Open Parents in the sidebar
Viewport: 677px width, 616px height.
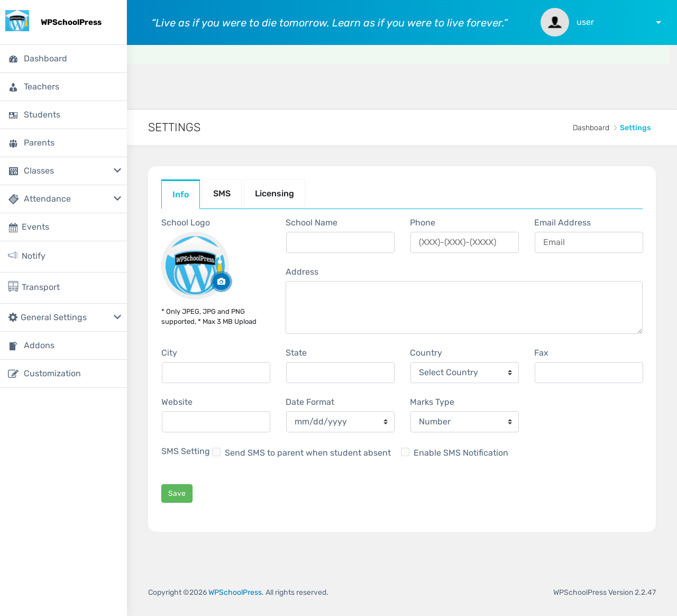click(x=63, y=143)
